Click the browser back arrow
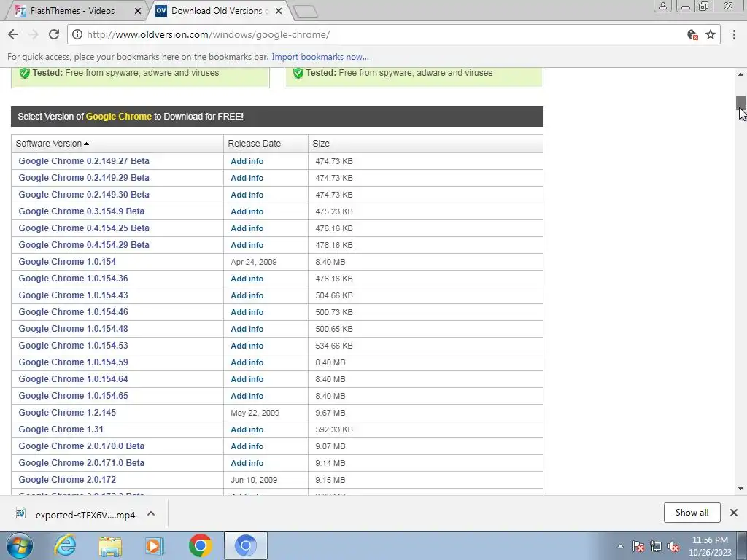The image size is (747, 560). [x=13, y=34]
